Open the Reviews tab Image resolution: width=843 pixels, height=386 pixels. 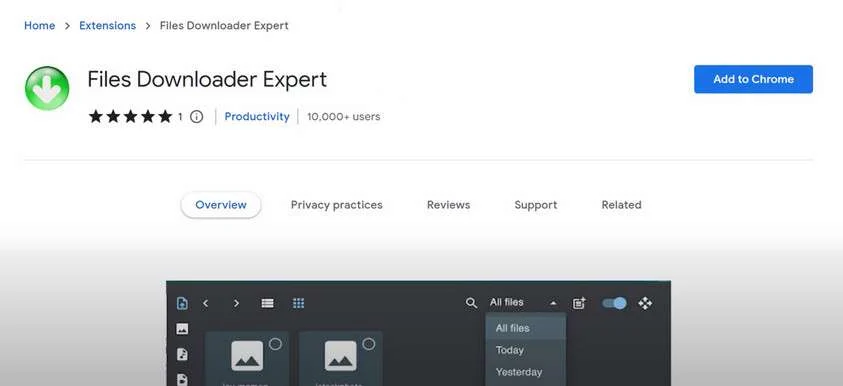448,205
